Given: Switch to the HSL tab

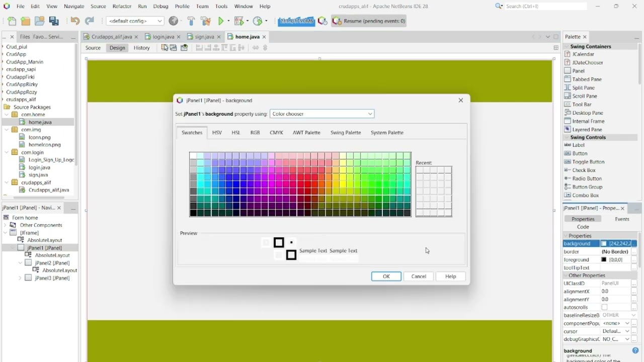Looking at the screenshot, I should pyautogui.click(x=236, y=133).
